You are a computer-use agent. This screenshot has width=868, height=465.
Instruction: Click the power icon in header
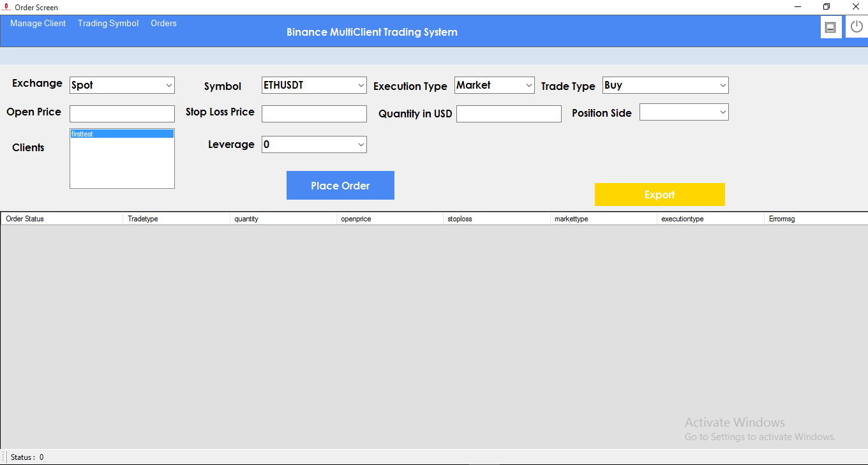(x=857, y=27)
